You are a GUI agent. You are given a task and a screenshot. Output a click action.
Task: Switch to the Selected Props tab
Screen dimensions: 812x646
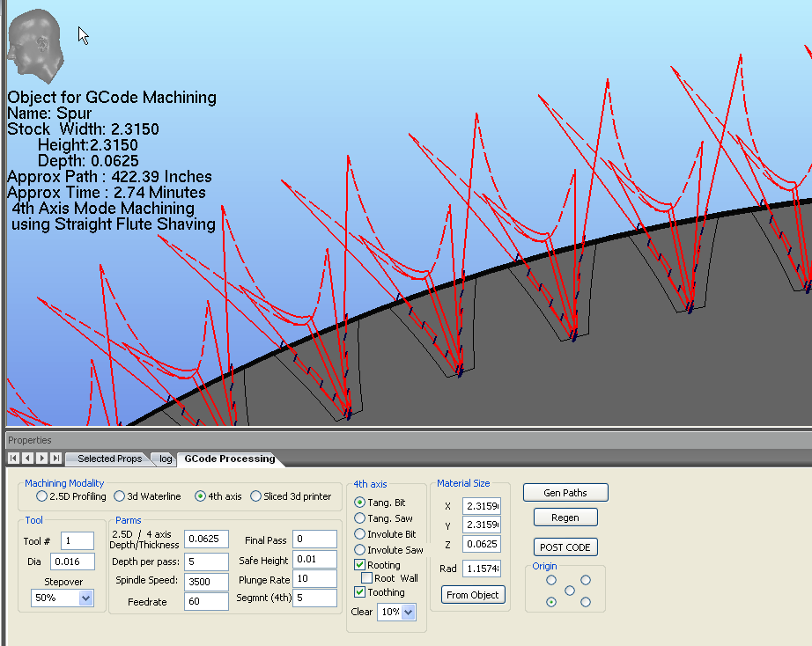point(108,459)
